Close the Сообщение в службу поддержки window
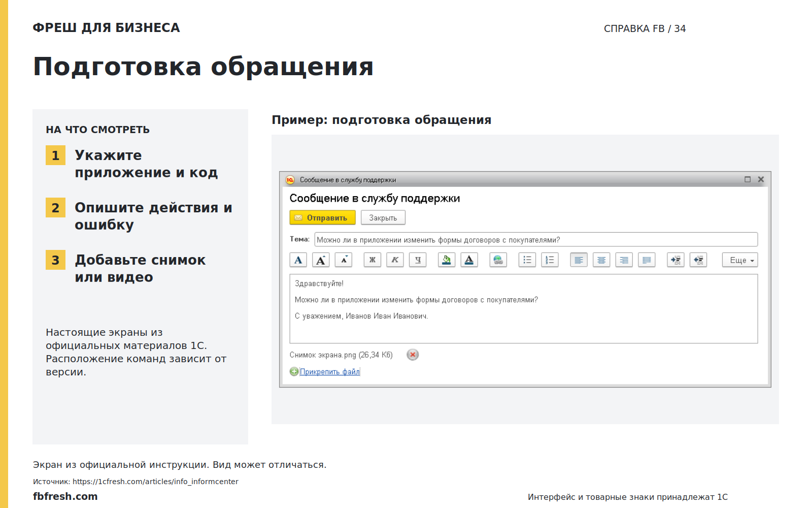Image resolution: width=812 pixels, height=508 pixels. tap(761, 179)
